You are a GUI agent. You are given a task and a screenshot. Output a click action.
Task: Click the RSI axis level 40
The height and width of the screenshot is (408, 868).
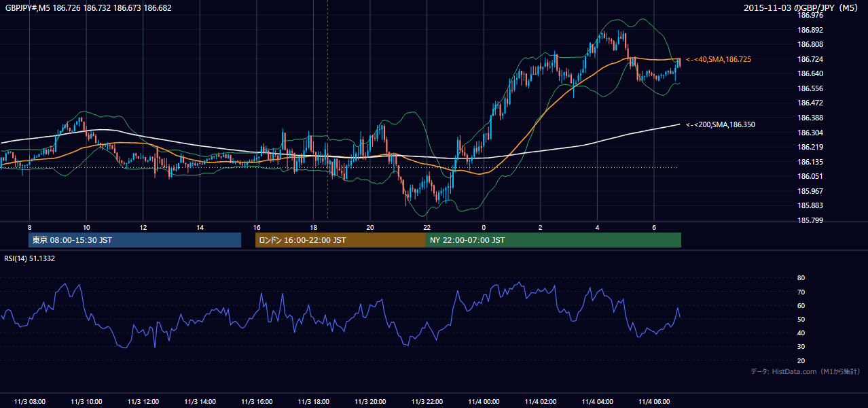pos(801,333)
